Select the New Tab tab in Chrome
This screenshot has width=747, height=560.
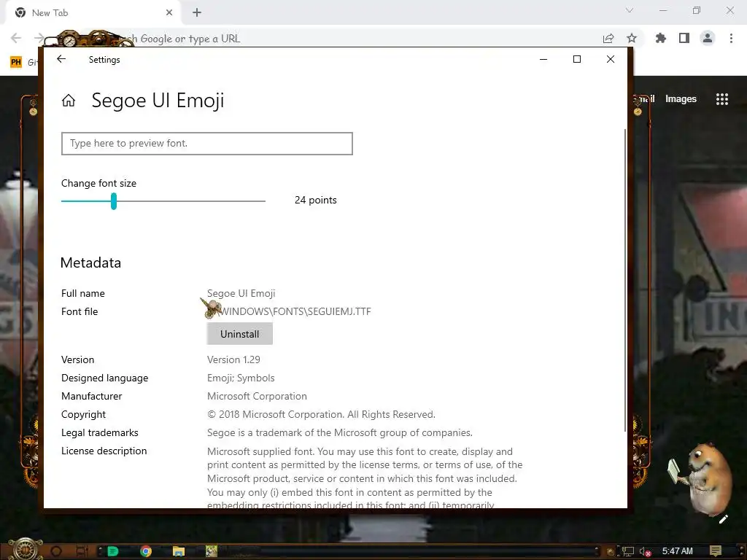click(93, 13)
